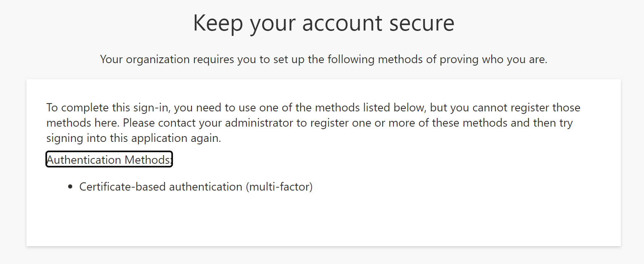The width and height of the screenshot is (644, 264).
Task: Click the word "Authentication" in the outlined label
Action: pyautogui.click(x=84, y=160)
